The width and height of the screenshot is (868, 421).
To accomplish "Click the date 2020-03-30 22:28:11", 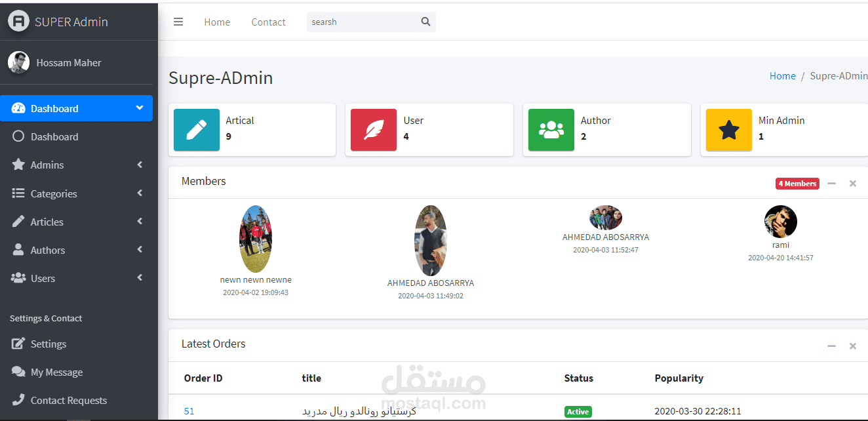I will pyautogui.click(x=698, y=411).
